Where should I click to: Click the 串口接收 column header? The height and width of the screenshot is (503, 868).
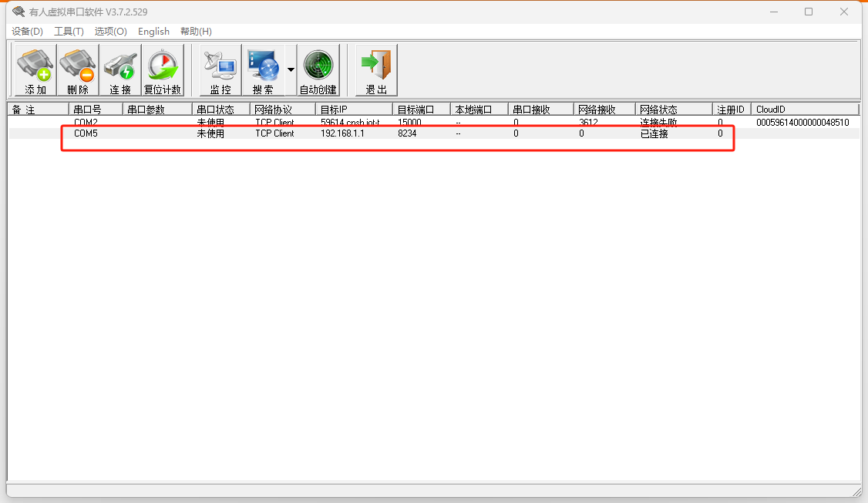click(x=541, y=109)
